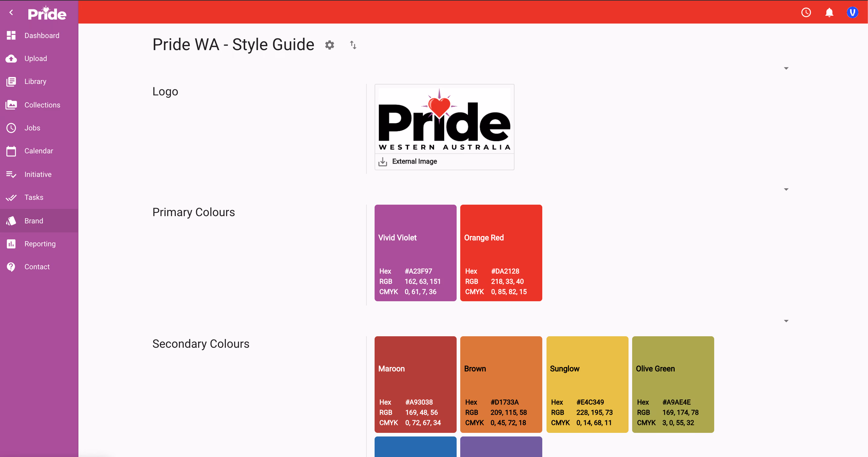Select the Jobs menu item
The width and height of the screenshot is (868, 457).
click(39, 128)
